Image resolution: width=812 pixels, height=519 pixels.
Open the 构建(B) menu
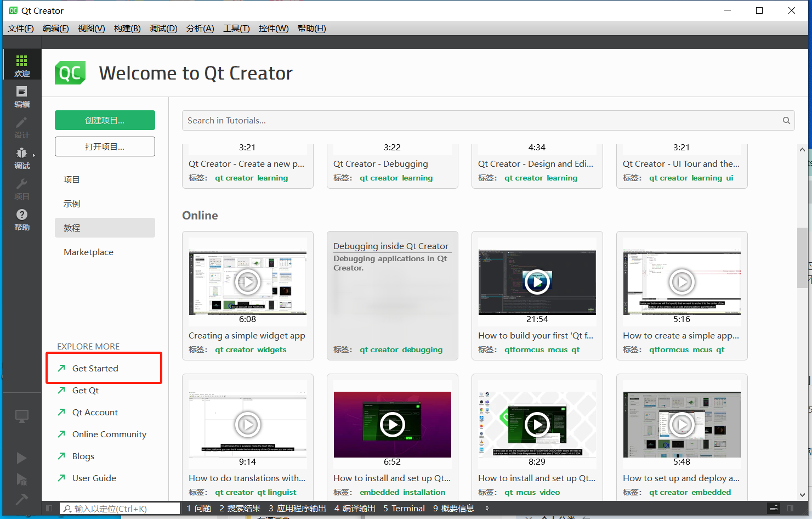[127, 28]
